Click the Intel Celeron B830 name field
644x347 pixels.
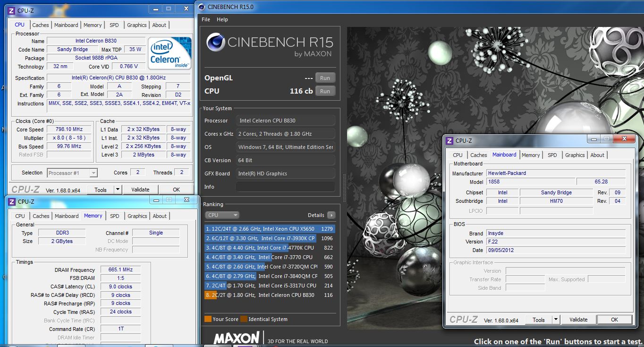[96, 41]
